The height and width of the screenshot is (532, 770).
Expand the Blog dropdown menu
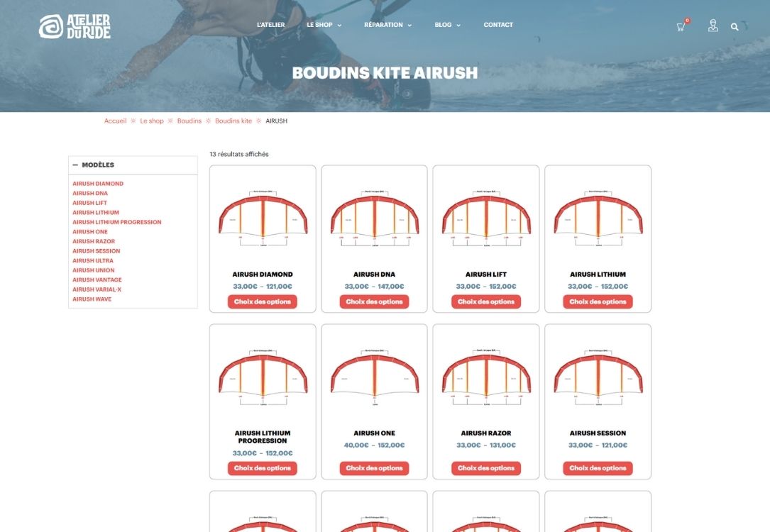click(x=447, y=25)
